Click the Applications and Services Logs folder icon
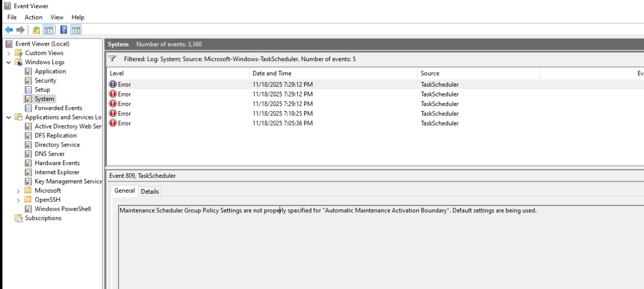 (18, 117)
